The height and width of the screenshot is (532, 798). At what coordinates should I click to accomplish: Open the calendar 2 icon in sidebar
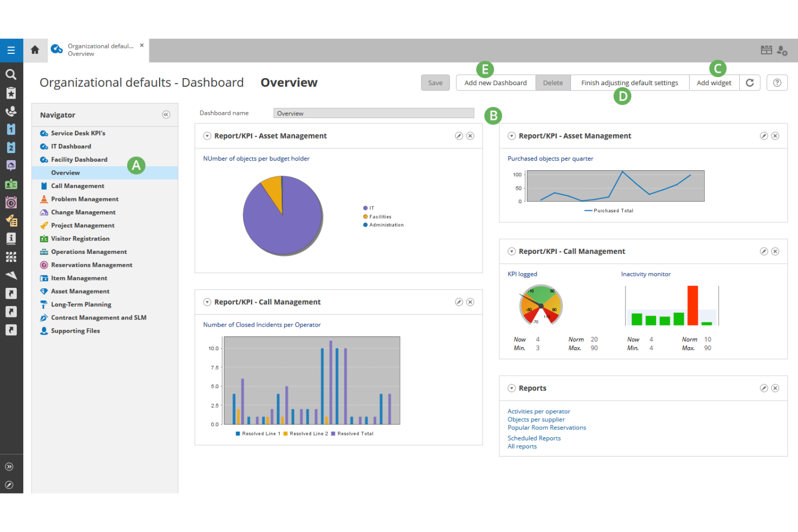[11, 147]
